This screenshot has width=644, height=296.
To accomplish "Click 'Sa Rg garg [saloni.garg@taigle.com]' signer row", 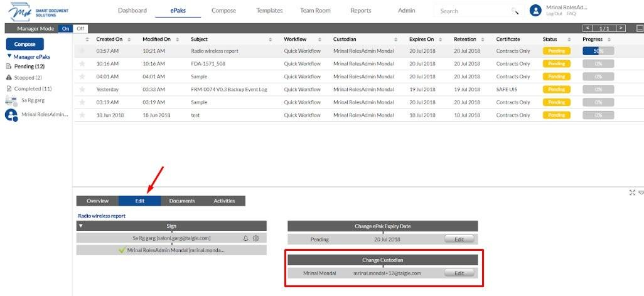I will point(172,238).
